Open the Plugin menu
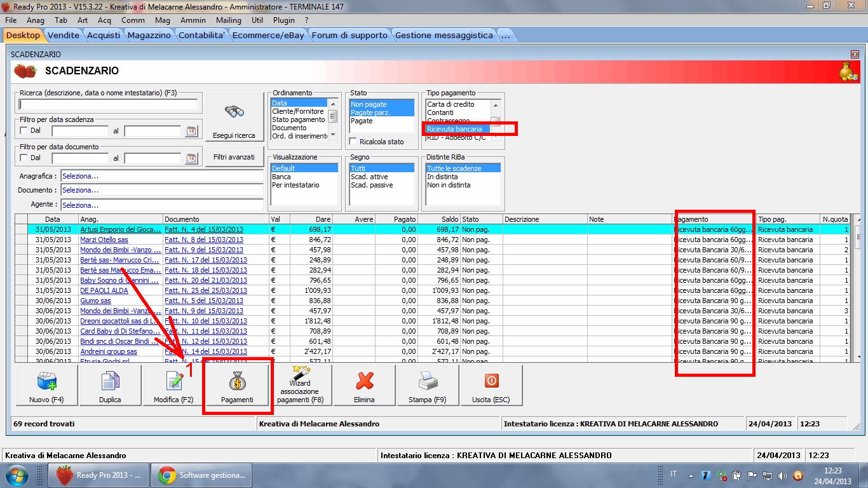 coord(284,20)
